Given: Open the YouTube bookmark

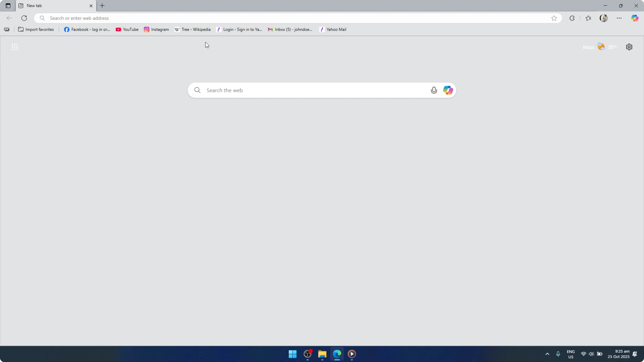Looking at the screenshot, I should 127,30.
